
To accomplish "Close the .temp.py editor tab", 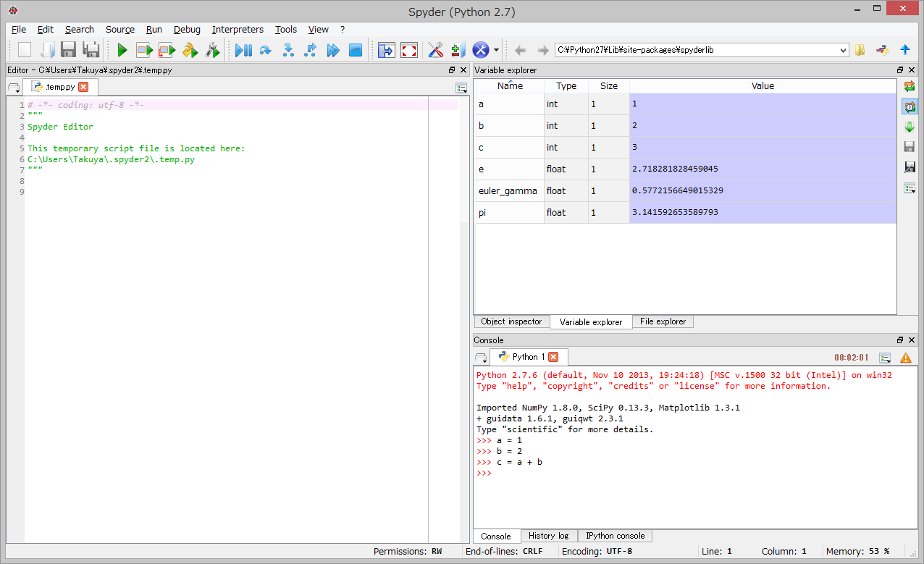I will pyautogui.click(x=83, y=87).
